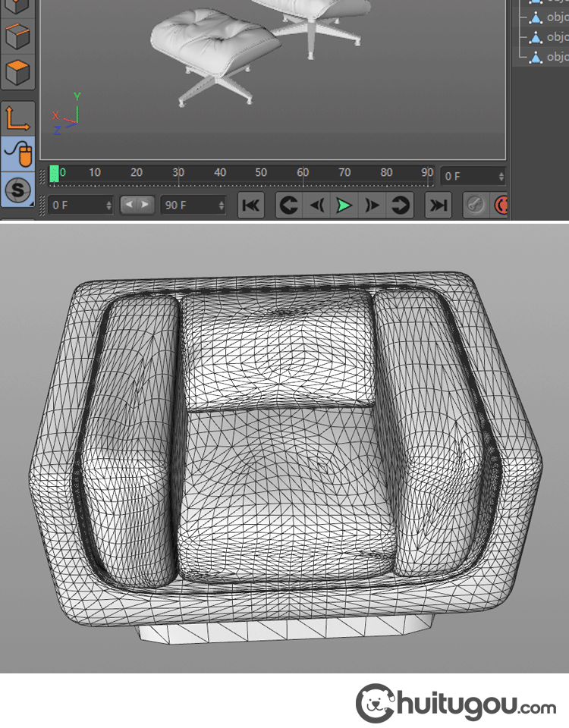This screenshot has width=569, height=728.
Task: Toggle the red Autokey button
Action: coord(501,205)
